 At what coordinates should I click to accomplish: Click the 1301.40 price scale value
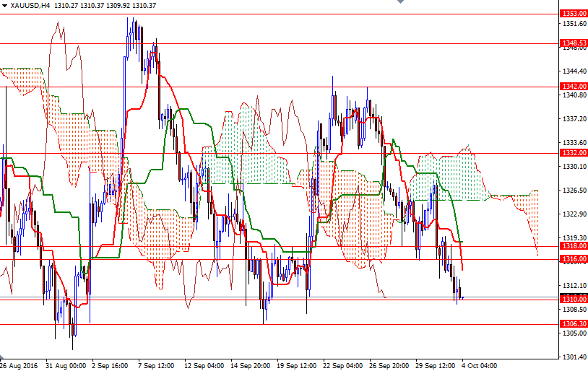tap(574, 357)
